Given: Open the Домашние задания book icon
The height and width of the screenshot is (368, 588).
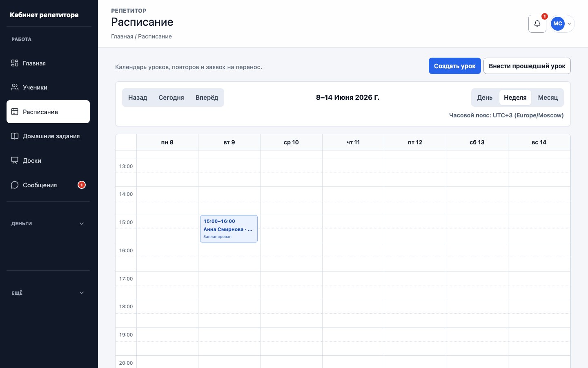Looking at the screenshot, I should pos(15,136).
